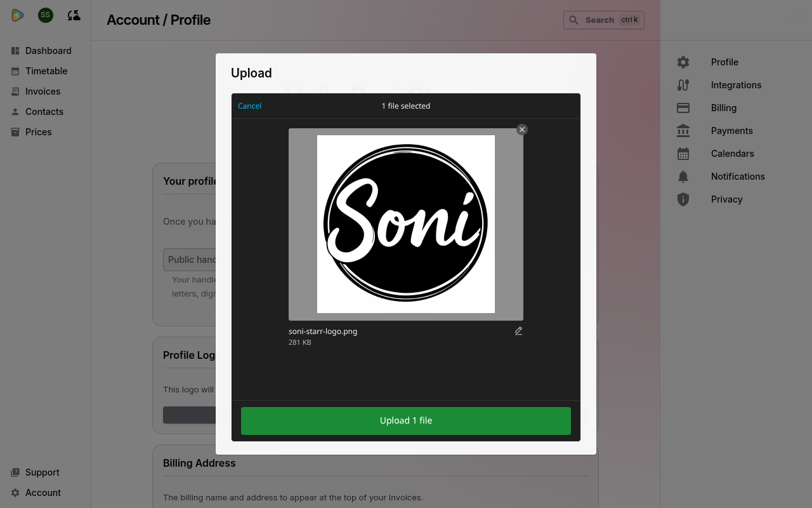Click the Billing credit card icon
Screen dimensions: 812x508
[x=683, y=108]
